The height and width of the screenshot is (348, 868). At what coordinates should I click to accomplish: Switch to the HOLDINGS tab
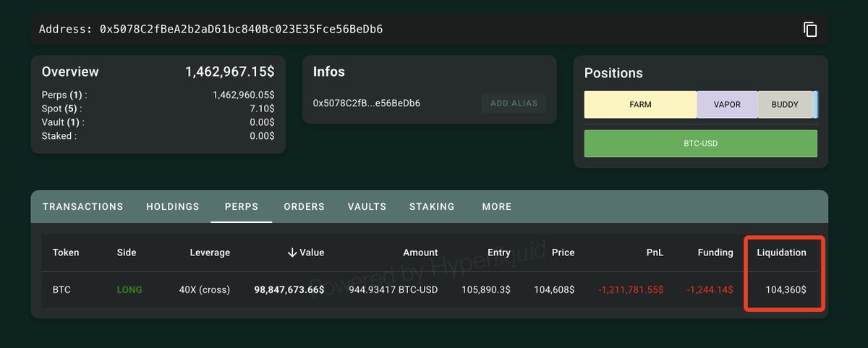[173, 207]
